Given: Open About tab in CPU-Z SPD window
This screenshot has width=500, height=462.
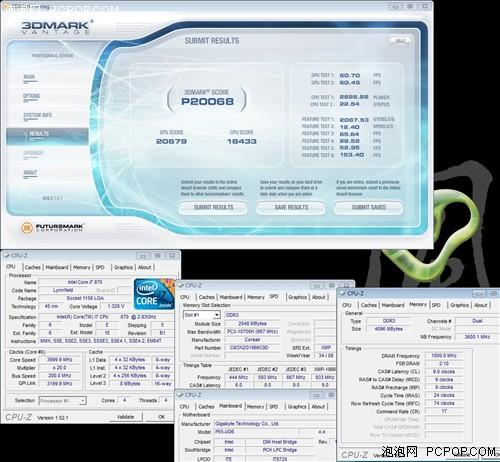Looking at the screenshot, I should point(319,297).
